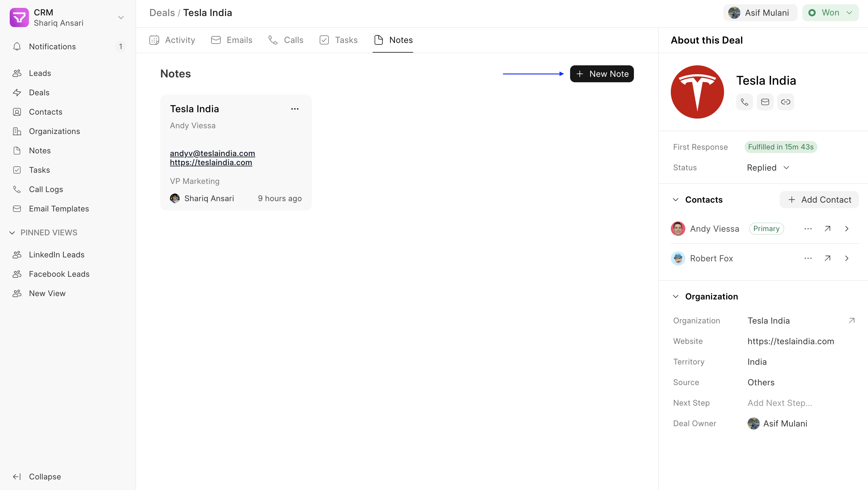Click the Add Contact button
The width and height of the screenshot is (868, 490).
(819, 200)
